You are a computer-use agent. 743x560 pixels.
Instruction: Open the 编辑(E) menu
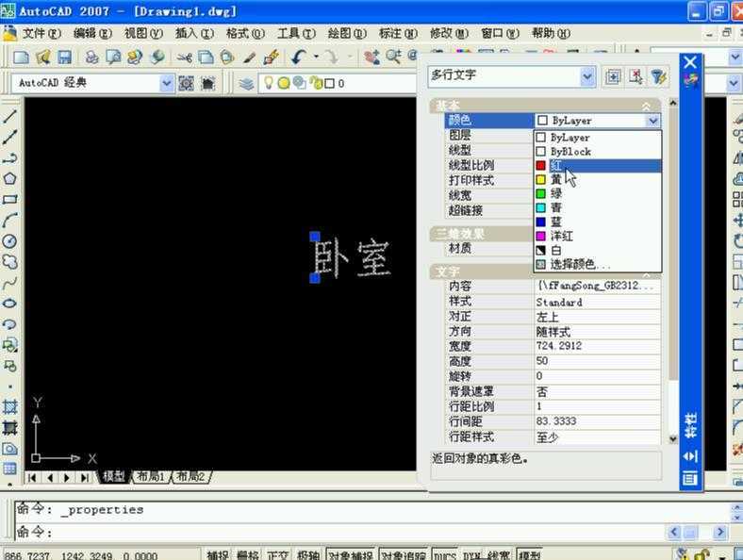point(92,34)
